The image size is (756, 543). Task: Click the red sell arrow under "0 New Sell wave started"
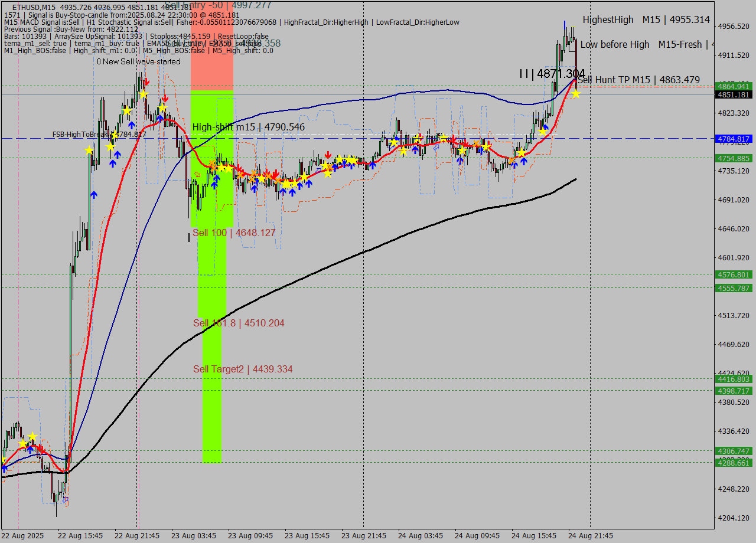point(147,81)
